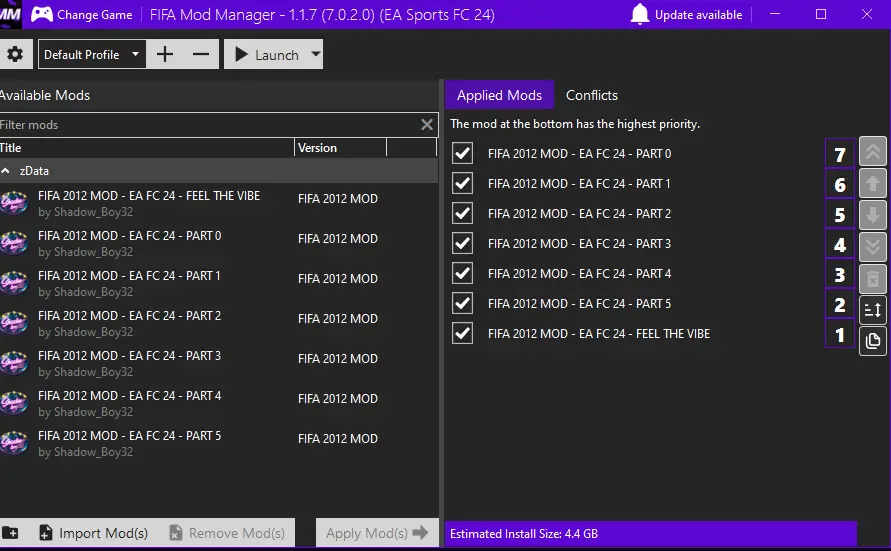Click the Update available text
Viewport: 891px width, 551px height.
[698, 15]
